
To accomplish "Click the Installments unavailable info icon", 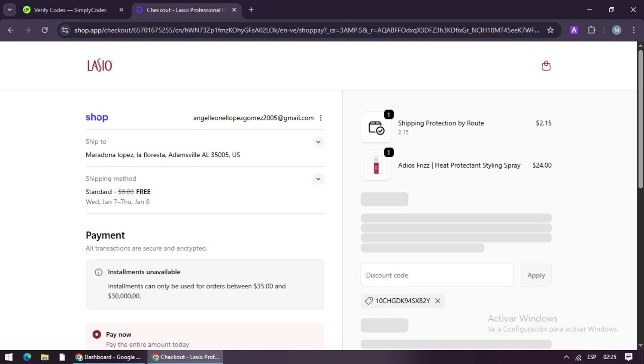I will click(x=99, y=272).
